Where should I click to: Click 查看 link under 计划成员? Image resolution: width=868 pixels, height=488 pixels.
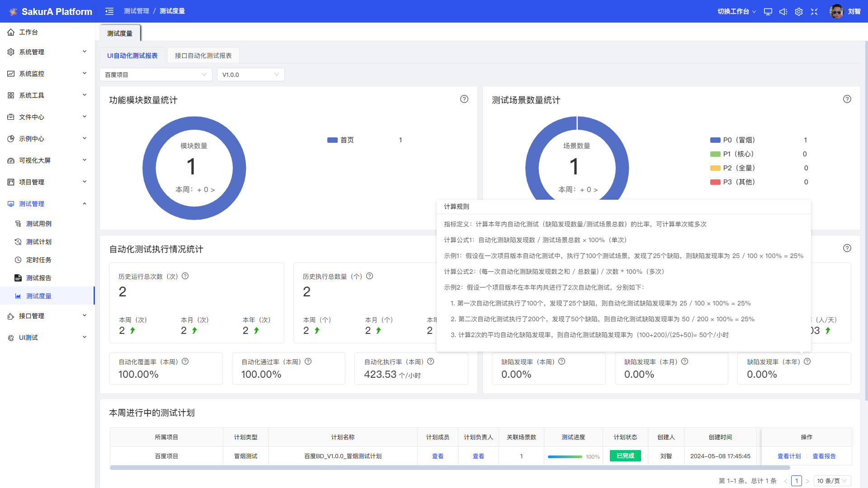coord(438,456)
